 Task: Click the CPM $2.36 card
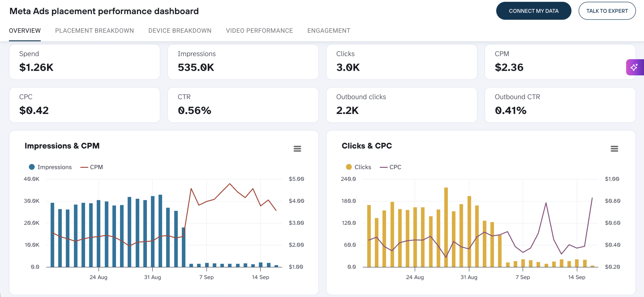click(x=560, y=62)
